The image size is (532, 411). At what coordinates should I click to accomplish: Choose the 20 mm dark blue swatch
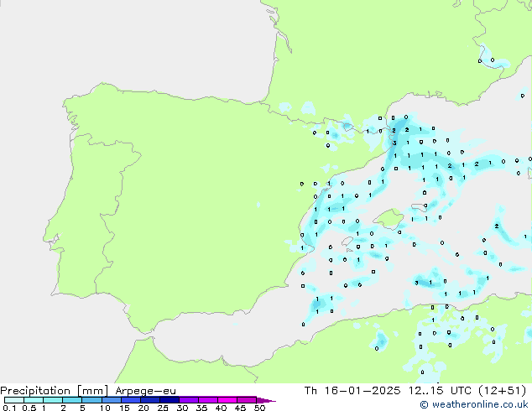149,400
